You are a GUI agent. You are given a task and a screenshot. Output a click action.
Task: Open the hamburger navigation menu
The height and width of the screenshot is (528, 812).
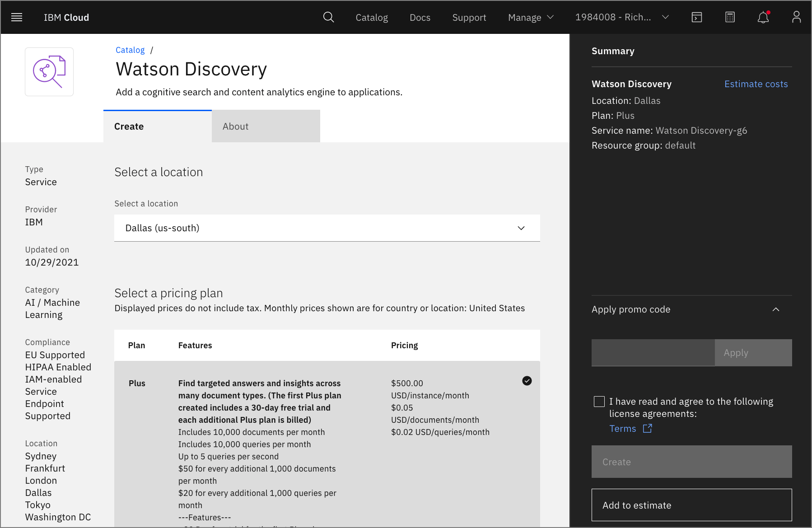click(17, 17)
